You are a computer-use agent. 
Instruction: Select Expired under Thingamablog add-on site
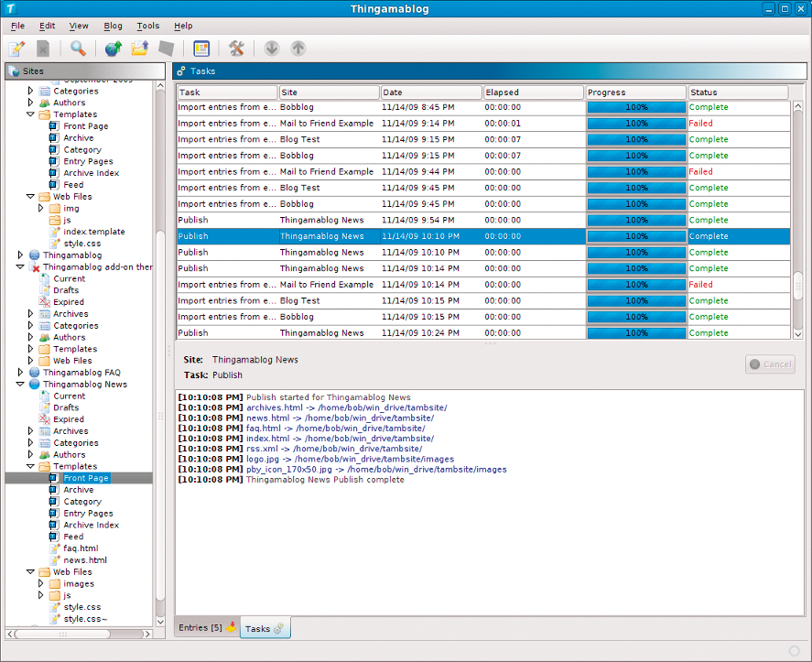coord(69,302)
